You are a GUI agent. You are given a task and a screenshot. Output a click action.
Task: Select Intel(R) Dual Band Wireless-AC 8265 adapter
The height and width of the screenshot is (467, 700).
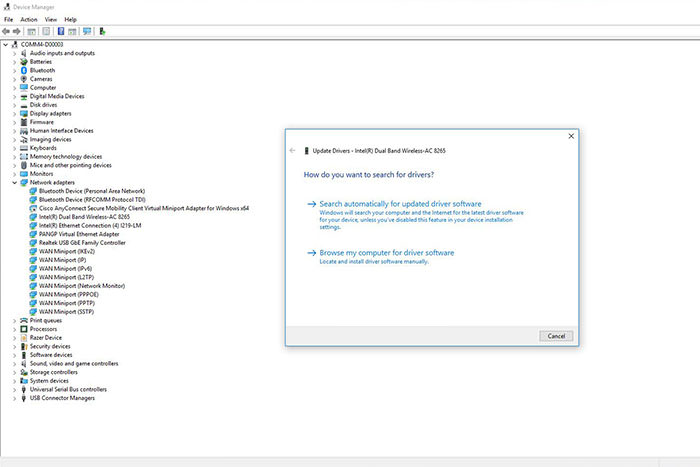point(84,216)
